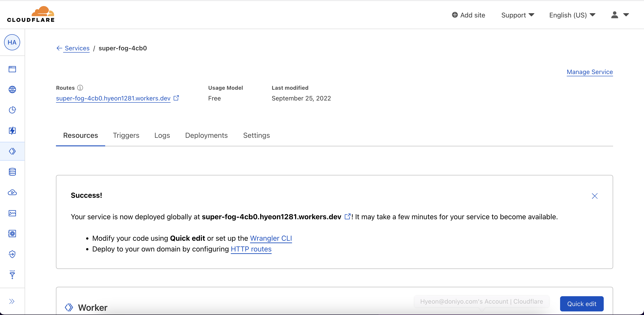Open the Websites sidebar icon
This screenshot has width=644, height=315.
(12, 69)
